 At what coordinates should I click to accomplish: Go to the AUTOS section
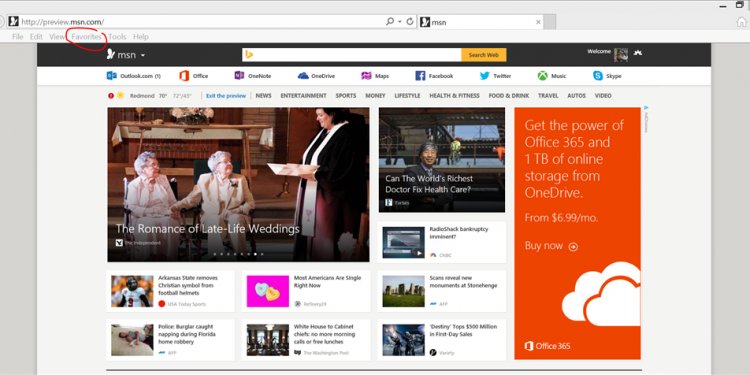click(576, 96)
